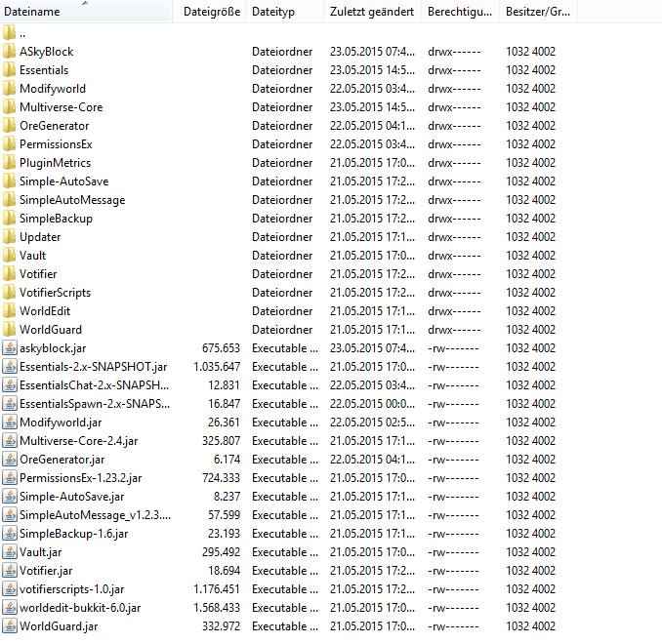Click ASkyBlock row's Dateiordner type cell
This screenshot has width=662, height=644.
[282, 52]
